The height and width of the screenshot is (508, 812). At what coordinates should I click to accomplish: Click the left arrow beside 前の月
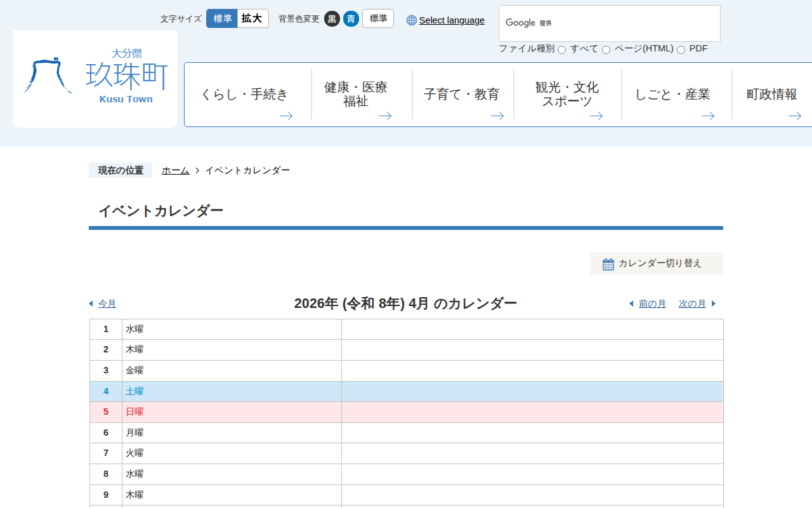631,304
